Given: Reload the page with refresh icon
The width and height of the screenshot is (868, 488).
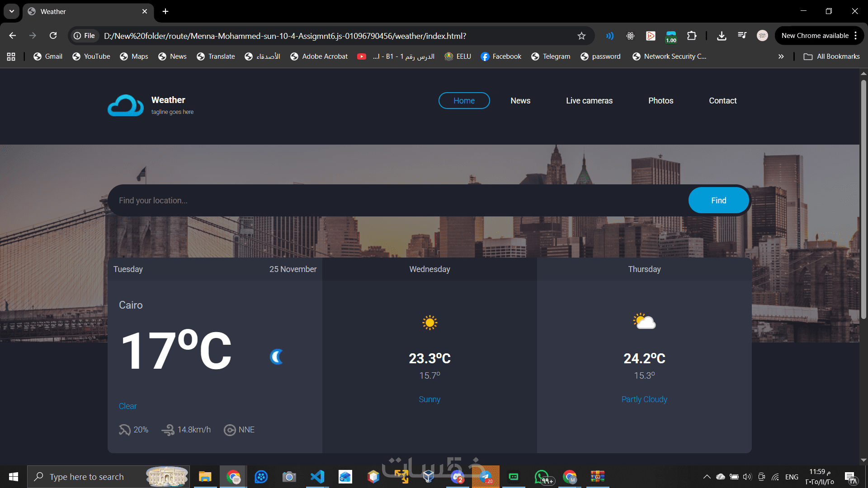Looking at the screenshot, I should click(x=53, y=36).
